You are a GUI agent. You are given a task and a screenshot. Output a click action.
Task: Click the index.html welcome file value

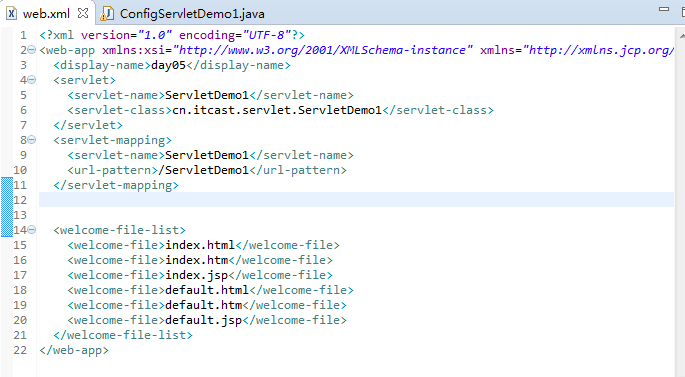pos(200,245)
